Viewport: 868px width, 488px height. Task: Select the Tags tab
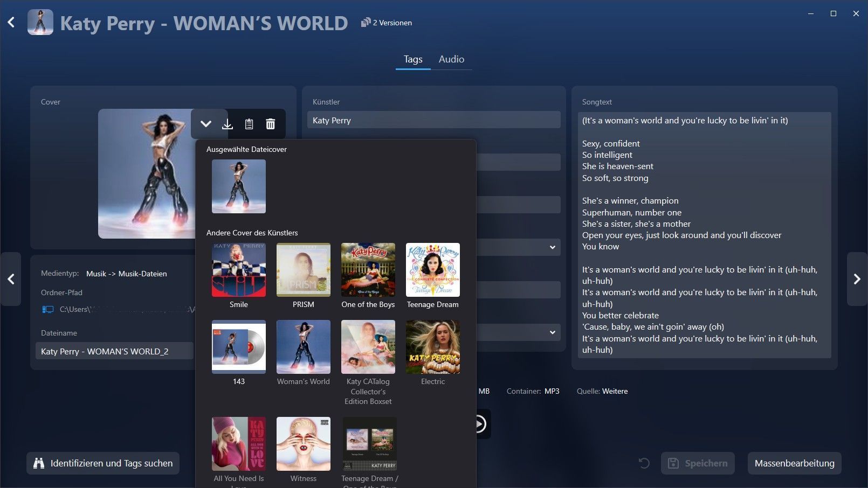pyautogui.click(x=413, y=59)
